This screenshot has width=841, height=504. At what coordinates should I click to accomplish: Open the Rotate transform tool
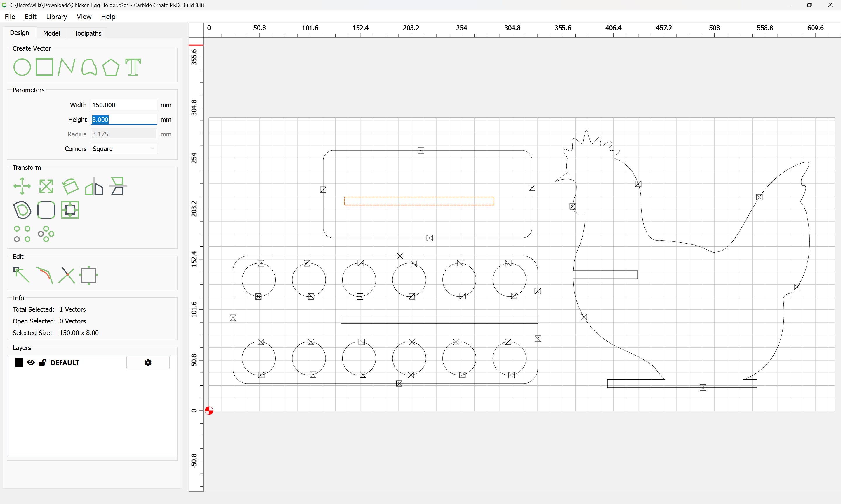point(70,186)
